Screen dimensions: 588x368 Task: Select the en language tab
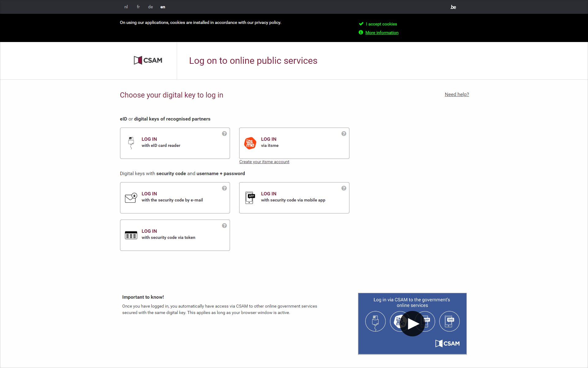[163, 6]
